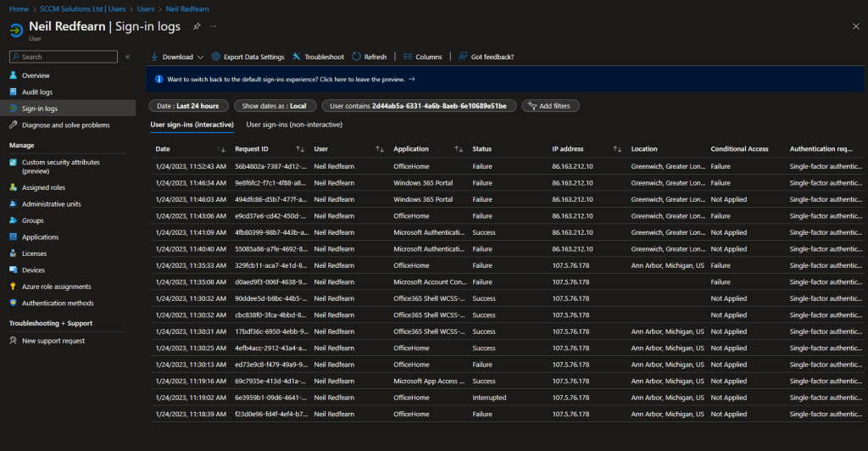Viewport: 868px width, 451px height.
Task: Open the more options ellipsis menu
Action: pos(214,26)
